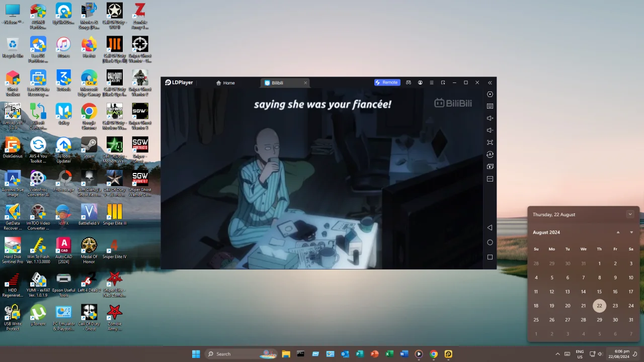Open Acronis True Image desktop shortcut

13,184
